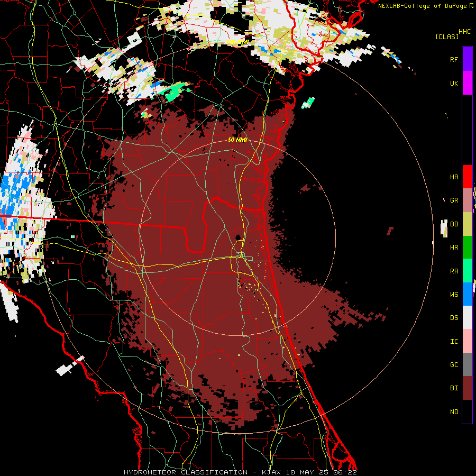Screen dimensions: 476x476
Task: Click the brown BI legend color block
Action: pos(467,388)
